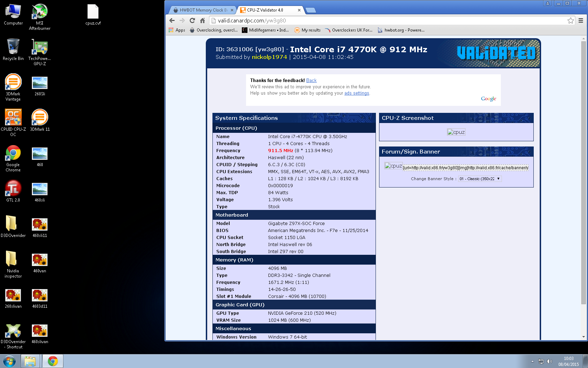The image size is (588, 368).
Task: Select the 260slivan image file
Action: point(13,298)
